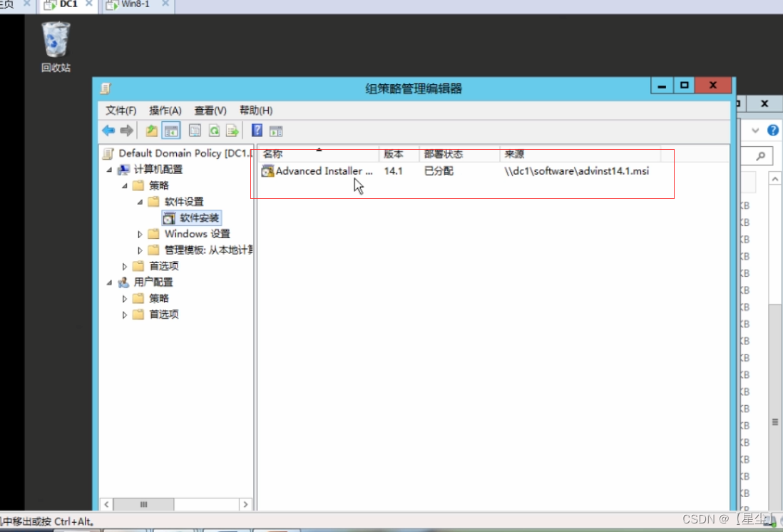Image resolution: width=783 pixels, height=532 pixels.
Task: Open the 查看(V) menu
Action: click(210, 111)
